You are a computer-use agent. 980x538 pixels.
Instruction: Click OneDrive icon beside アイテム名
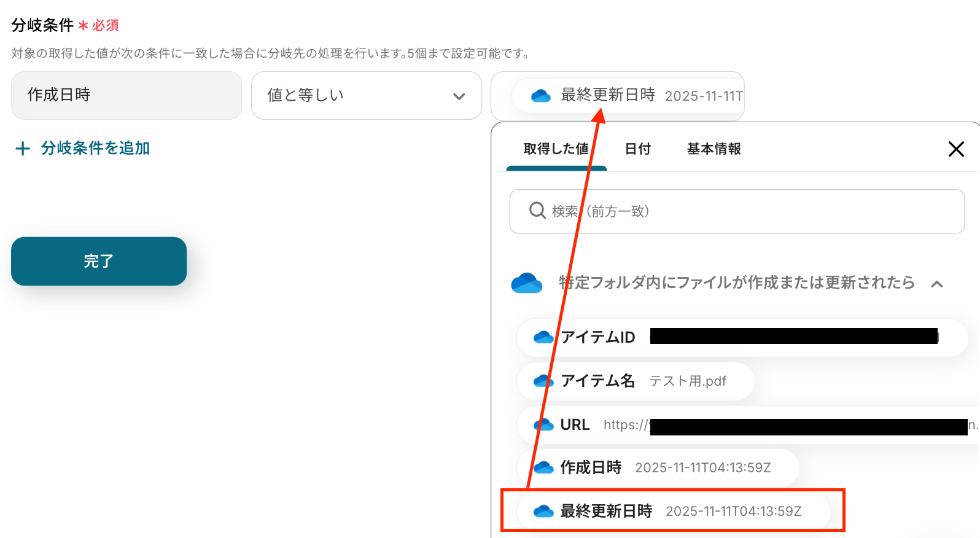[543, 381]
